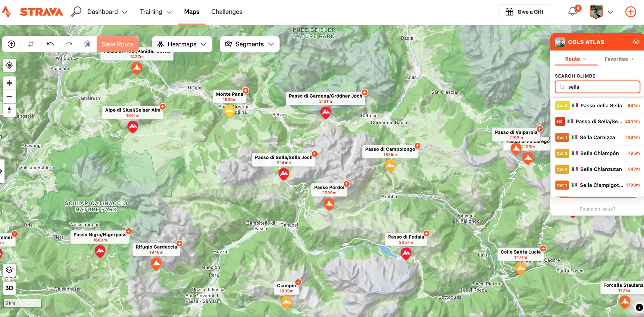The width and height of the screenshot is (644, 317).
Task: Open the Segments dropdown
Action: click(x=250, y=44)
